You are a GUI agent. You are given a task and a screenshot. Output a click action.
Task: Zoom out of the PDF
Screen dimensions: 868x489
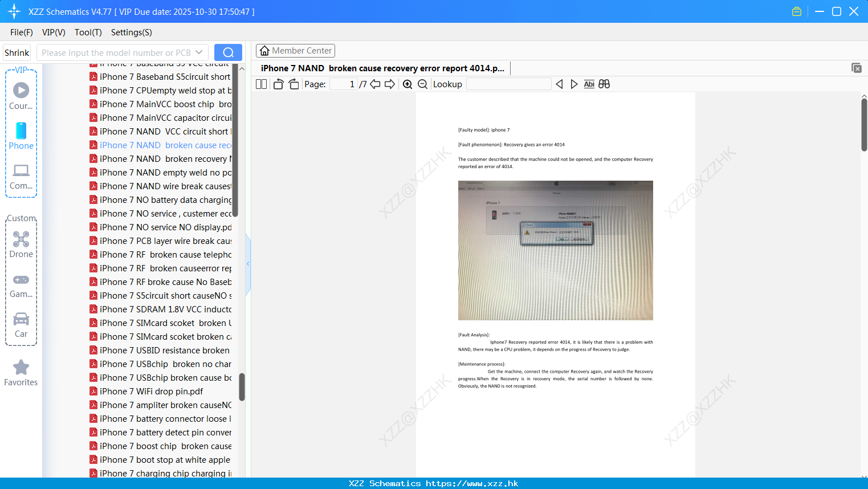(422, 84)
